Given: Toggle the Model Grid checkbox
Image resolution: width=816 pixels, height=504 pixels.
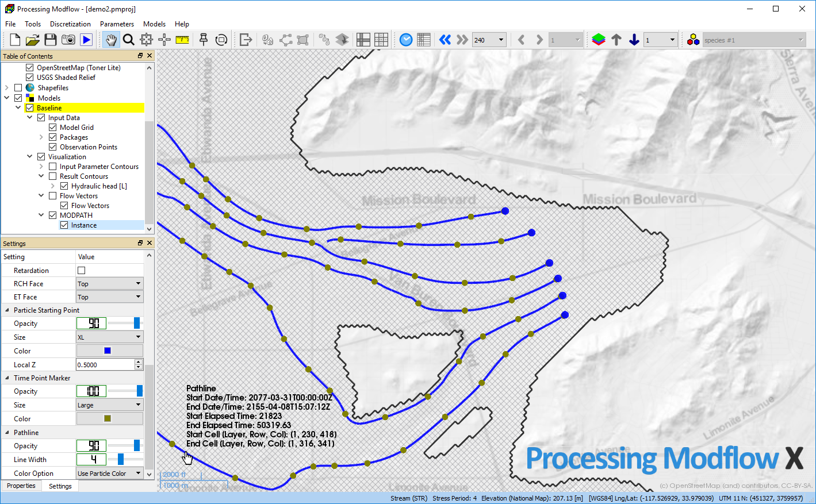Looking at the screenshot, I should coord(53,128).
